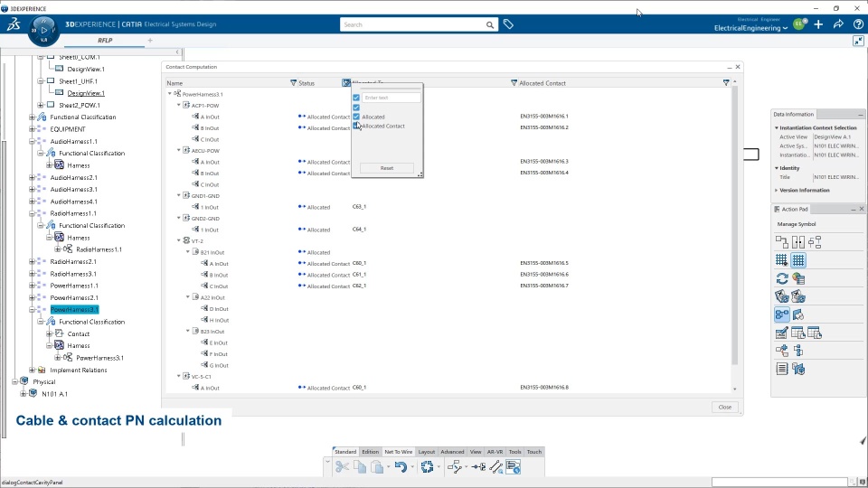
Task: Click the route connection icon in the bottom toolbar
Action: click(455, 467)
